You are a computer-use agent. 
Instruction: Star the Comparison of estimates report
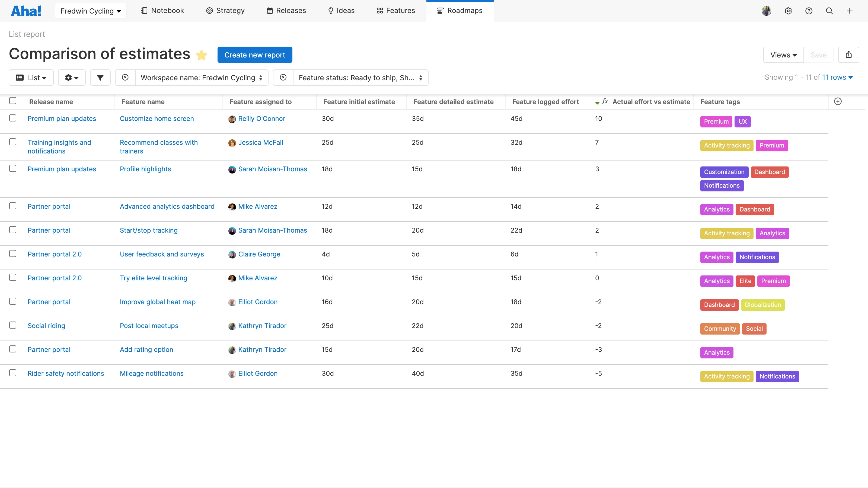201,54
